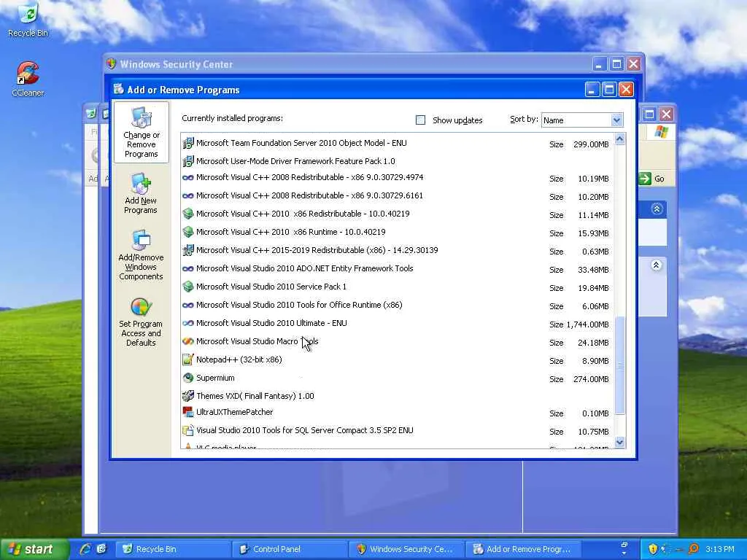Viewport: 747px width, 560px height.
Task: Click the programs list scrollbar thumb
Action: (619, 366)
